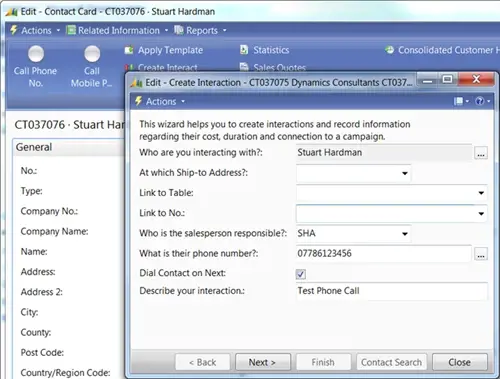Click the Company Name: label in Contact Card

(x=54, y=231)
